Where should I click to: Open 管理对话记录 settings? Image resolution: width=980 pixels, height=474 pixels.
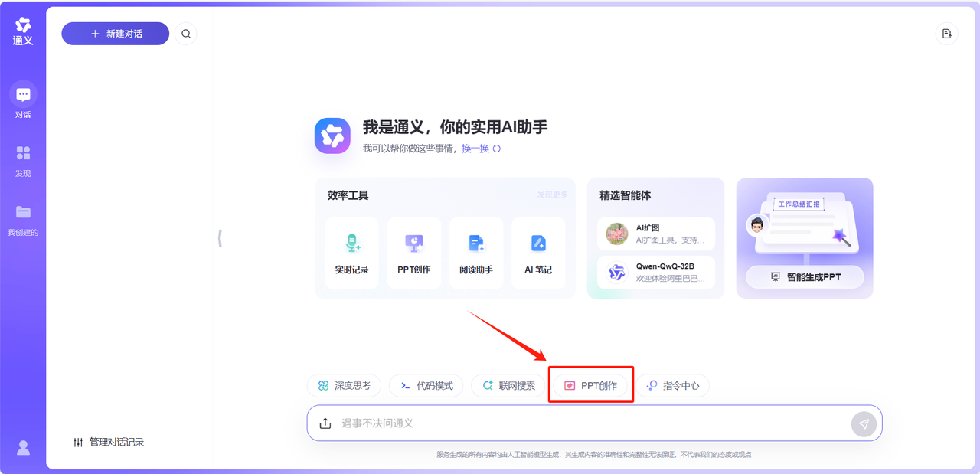(x=108, y=442)
